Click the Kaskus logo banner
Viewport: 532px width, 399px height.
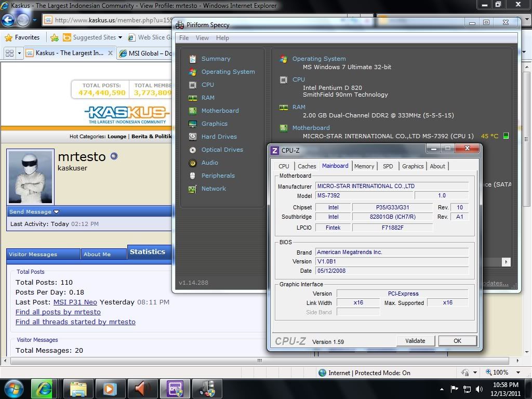pos(127,115)
